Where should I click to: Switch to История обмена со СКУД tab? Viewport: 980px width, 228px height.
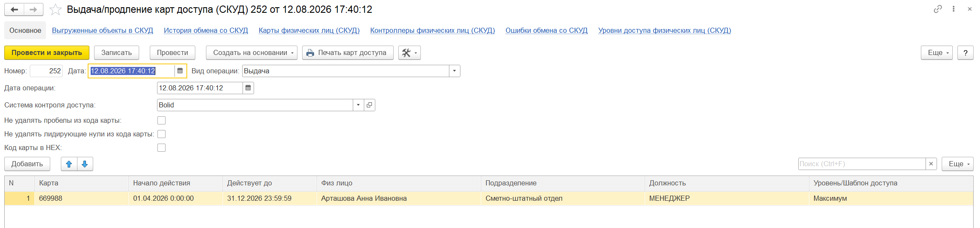(206, 30)
